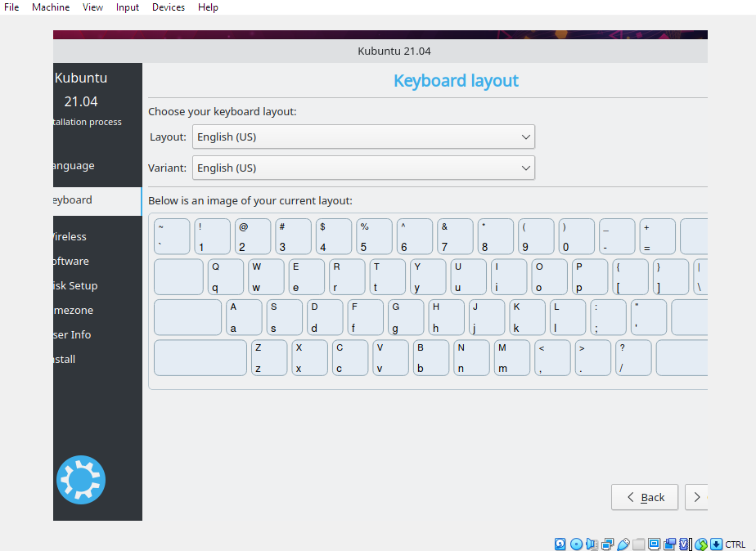Image resolution: width=756 pixels, height=551 pixels.
Task: Open the Devices menu
Action: (x=169, y=7)
